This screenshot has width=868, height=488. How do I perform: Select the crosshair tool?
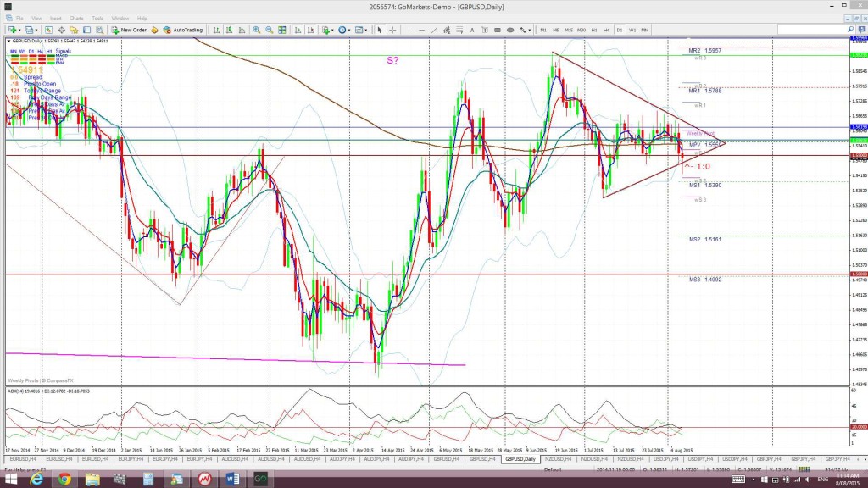pyautogui.click(x=392, y=30)
